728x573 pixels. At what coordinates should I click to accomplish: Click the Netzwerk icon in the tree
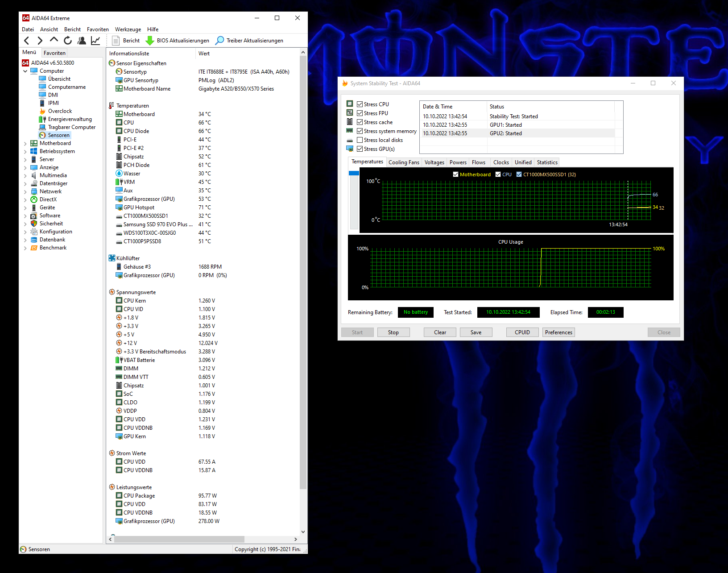point(34,191)
